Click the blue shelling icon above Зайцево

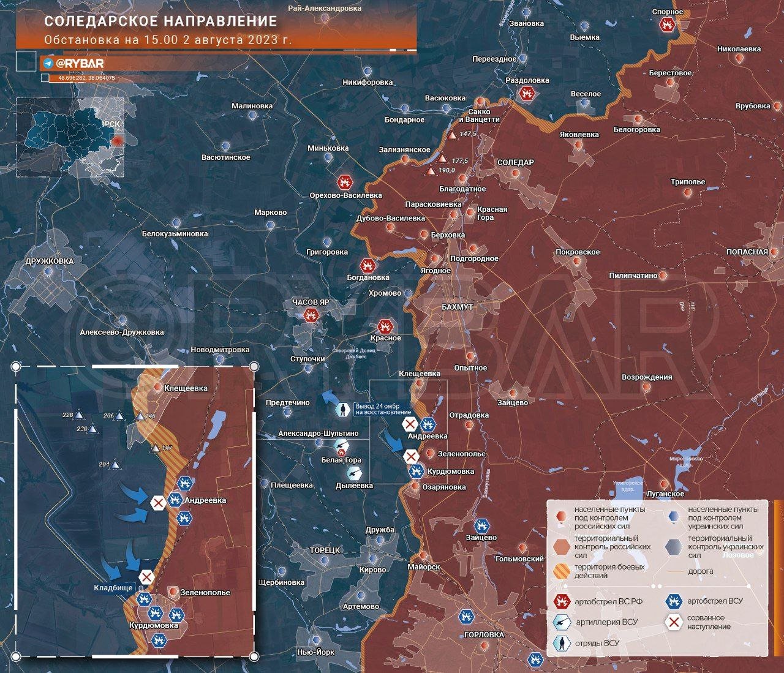coord(481,526)
